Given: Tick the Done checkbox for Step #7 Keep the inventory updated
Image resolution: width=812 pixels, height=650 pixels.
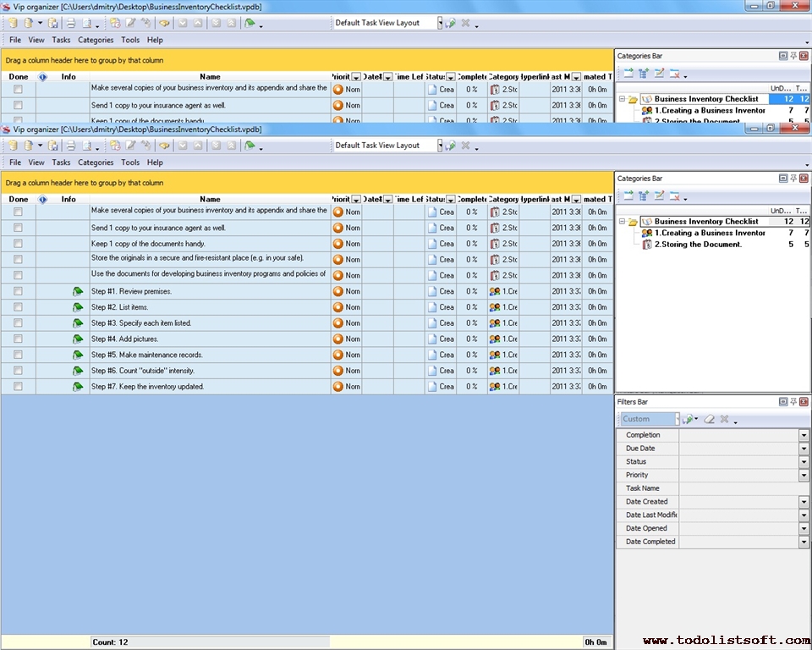Looking at the screenshot, I should (x=18, y=387).
